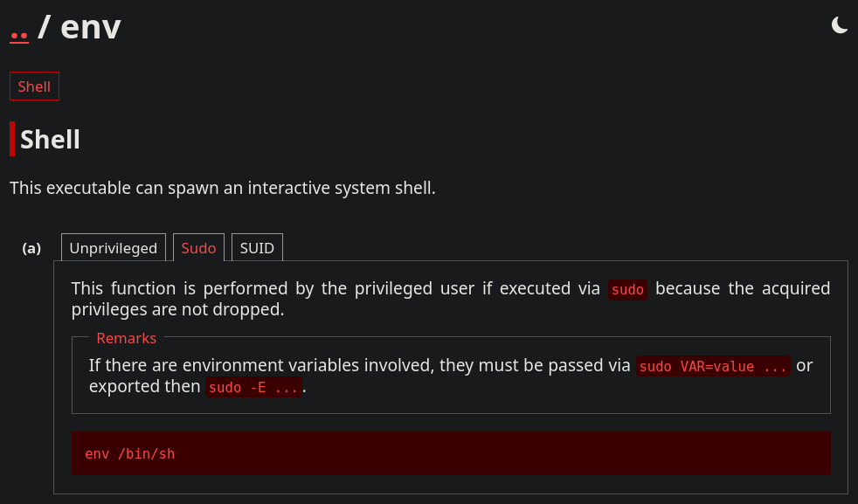Open the SUID tab

[x=257, y=248]
